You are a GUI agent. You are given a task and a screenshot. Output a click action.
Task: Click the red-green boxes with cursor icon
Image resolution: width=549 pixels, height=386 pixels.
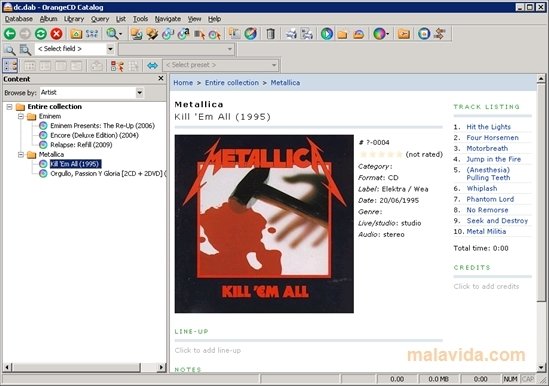point(117,66)
